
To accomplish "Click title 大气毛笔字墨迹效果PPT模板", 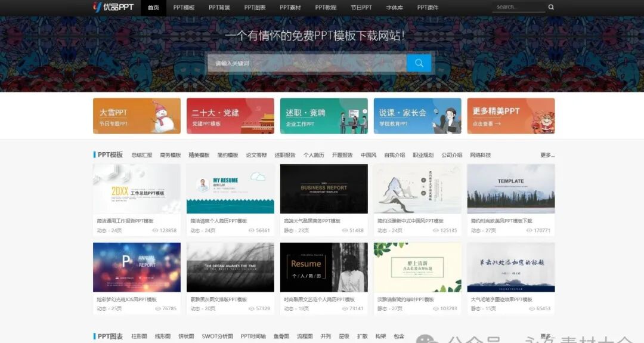I will (501, 299).
